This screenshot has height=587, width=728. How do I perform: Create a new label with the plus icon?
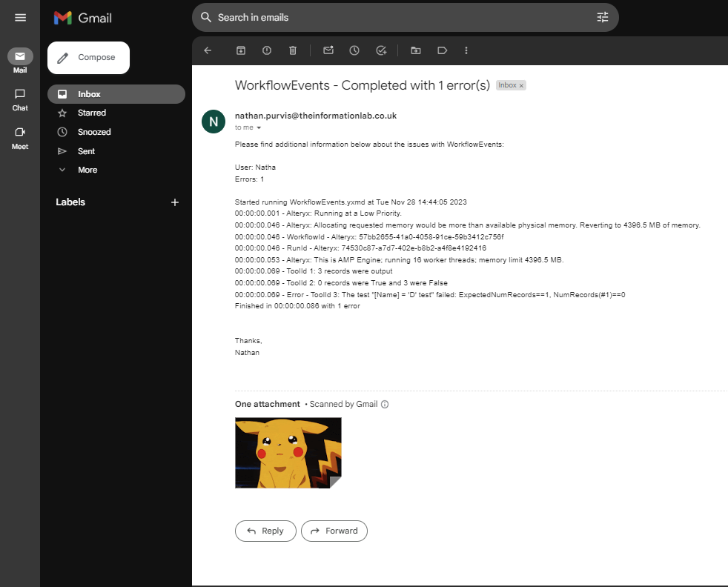pyautogui.click(x=174, y=202)
